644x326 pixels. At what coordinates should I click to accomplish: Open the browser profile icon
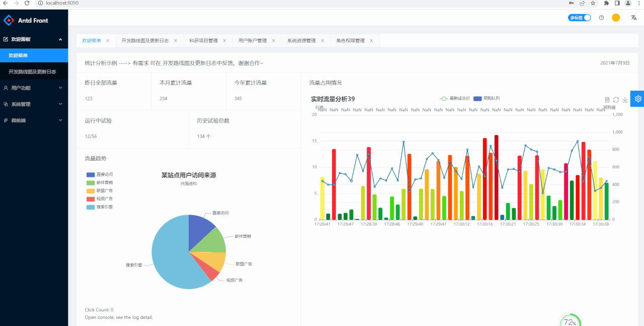click(x=628, y=3)
